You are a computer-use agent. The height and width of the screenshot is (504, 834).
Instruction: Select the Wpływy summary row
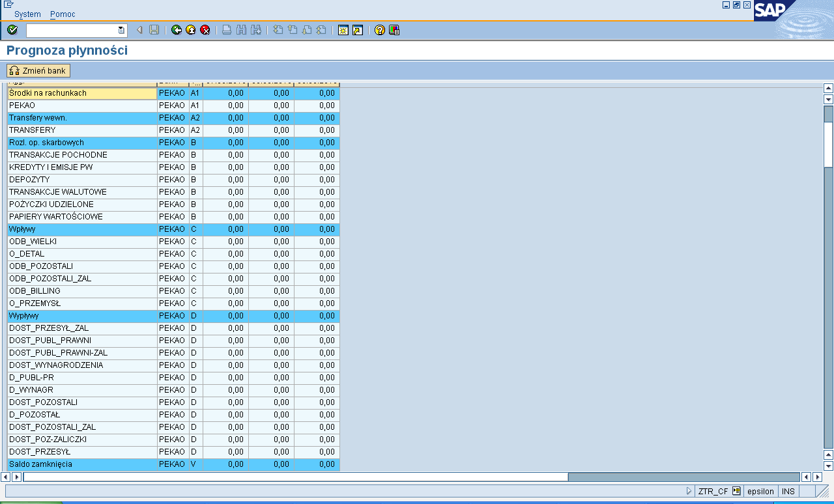[x=173, y=229]
